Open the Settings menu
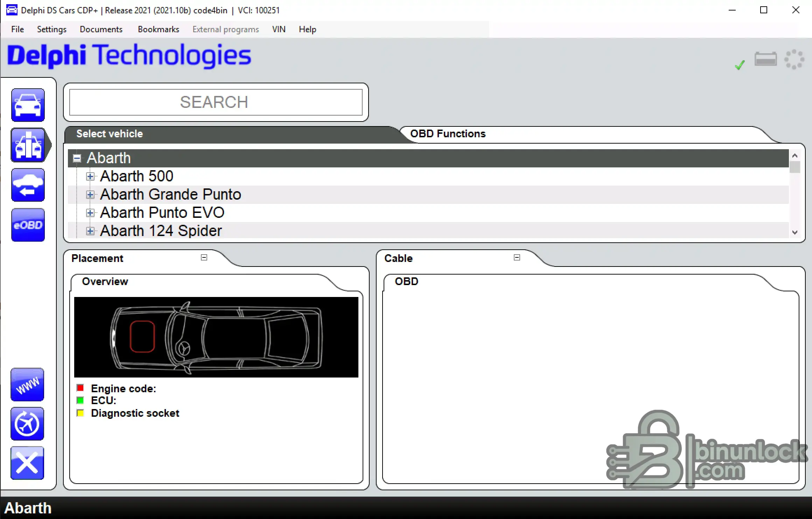 pos(52,29)
